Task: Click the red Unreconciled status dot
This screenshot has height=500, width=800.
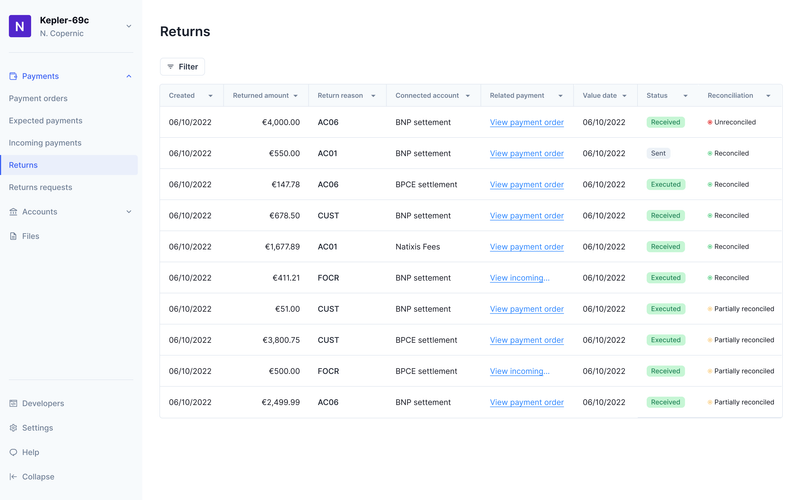Action: pos(710,122)
